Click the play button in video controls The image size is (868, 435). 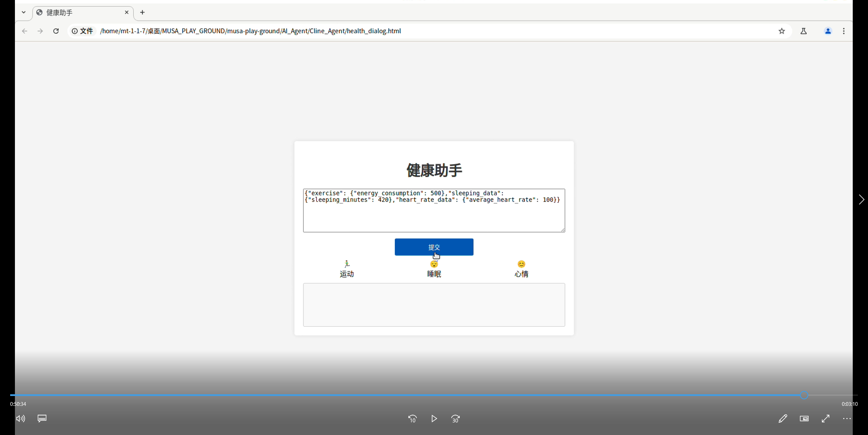[x=434, y=419]
